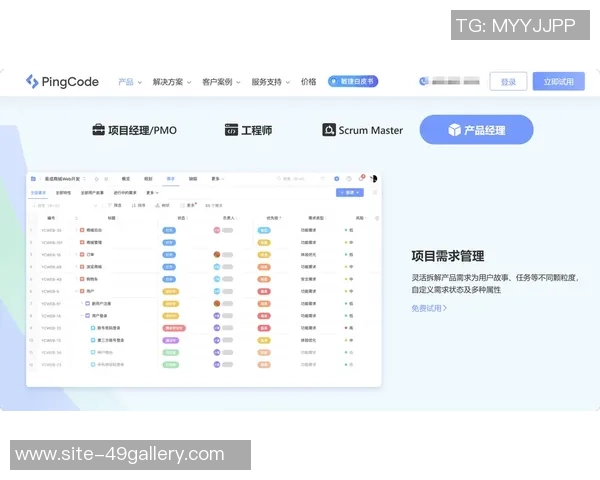Select the 进行中的需求 view tab
The height and width of the screenshot is (480, 600).
click(125, 193)
